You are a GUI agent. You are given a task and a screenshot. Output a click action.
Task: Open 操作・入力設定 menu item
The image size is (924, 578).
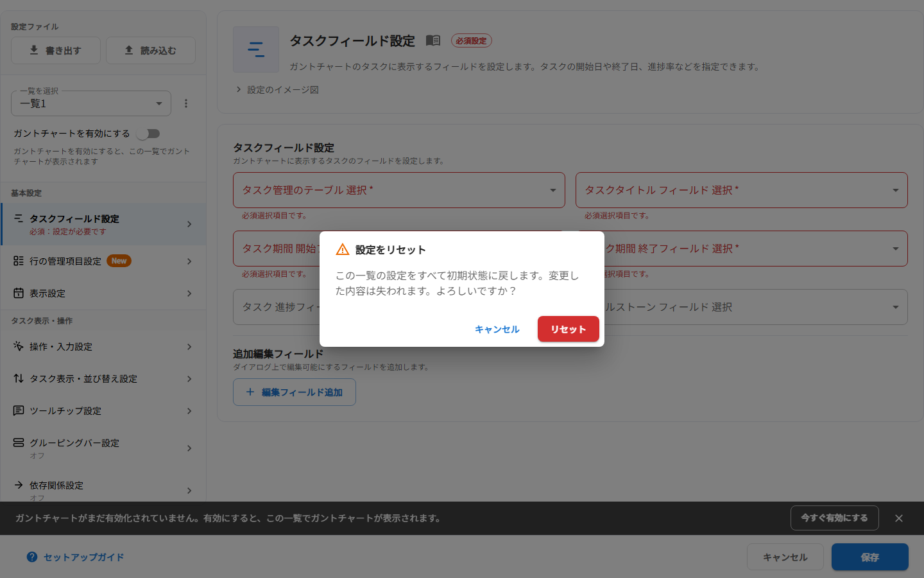(x=103, y=346)
